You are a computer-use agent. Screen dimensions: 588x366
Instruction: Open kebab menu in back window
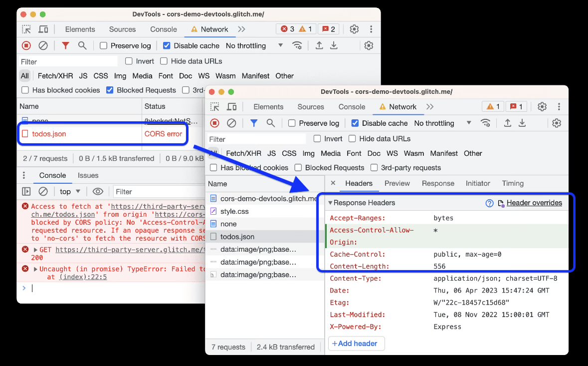[x=371, y=29]
